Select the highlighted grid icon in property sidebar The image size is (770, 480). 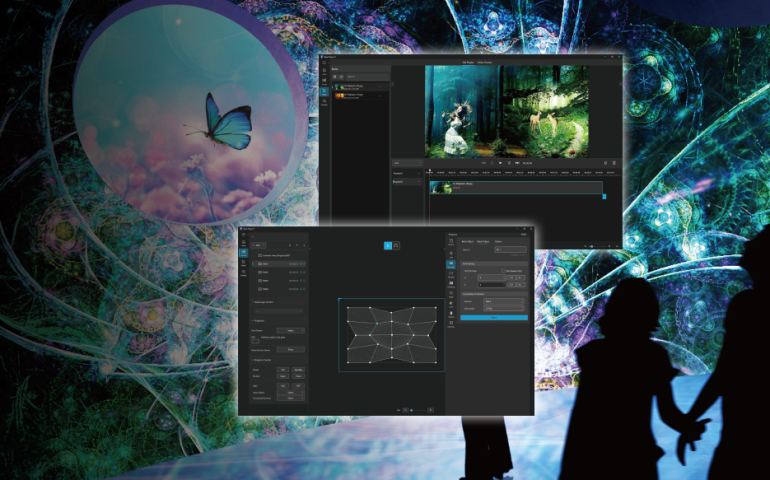click(451, 264)
